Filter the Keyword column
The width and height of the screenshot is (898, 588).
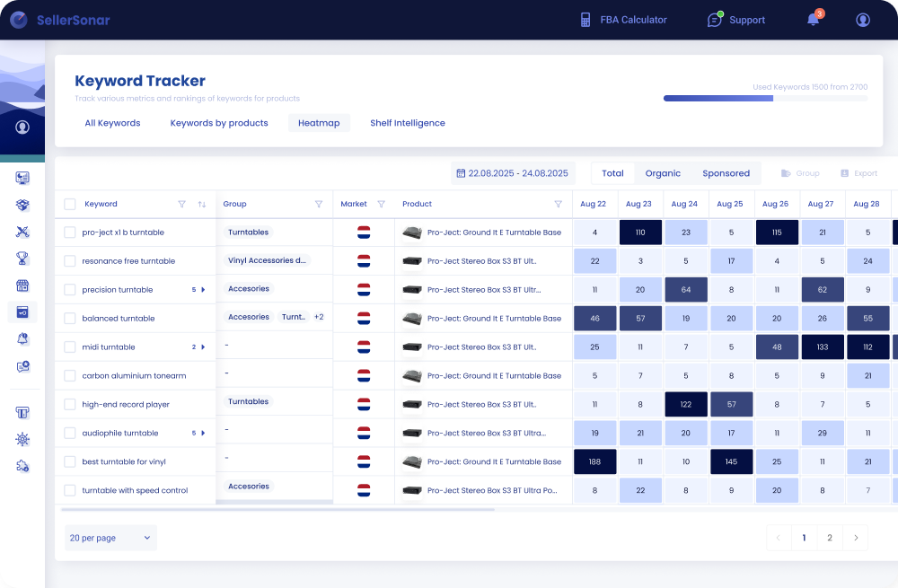[x=181, y=205]
